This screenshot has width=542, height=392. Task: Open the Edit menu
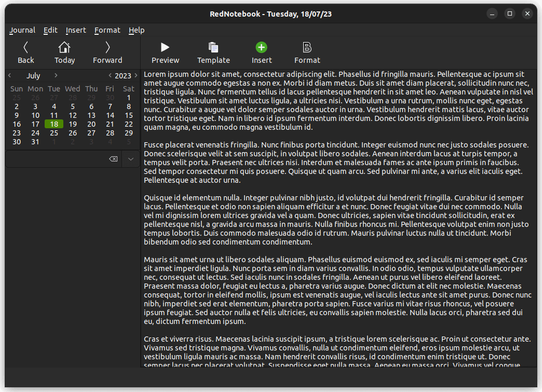click(50, 30)
